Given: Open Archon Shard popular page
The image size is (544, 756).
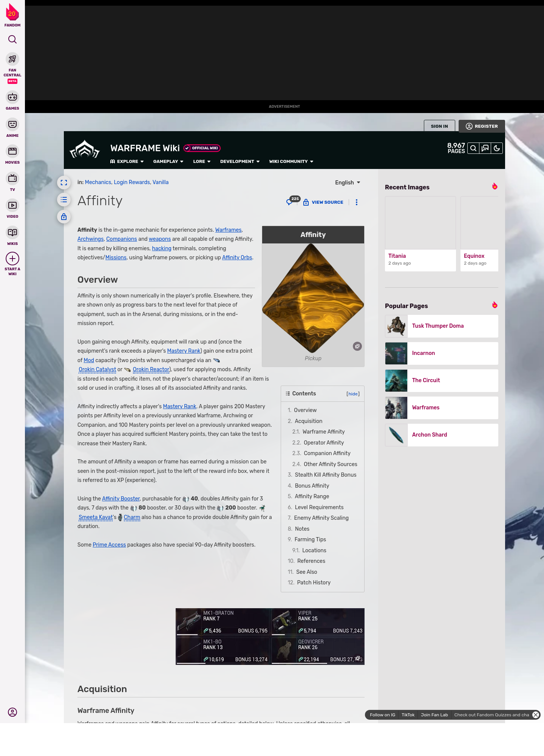Looking at the screenshot, I should point(442,435).
